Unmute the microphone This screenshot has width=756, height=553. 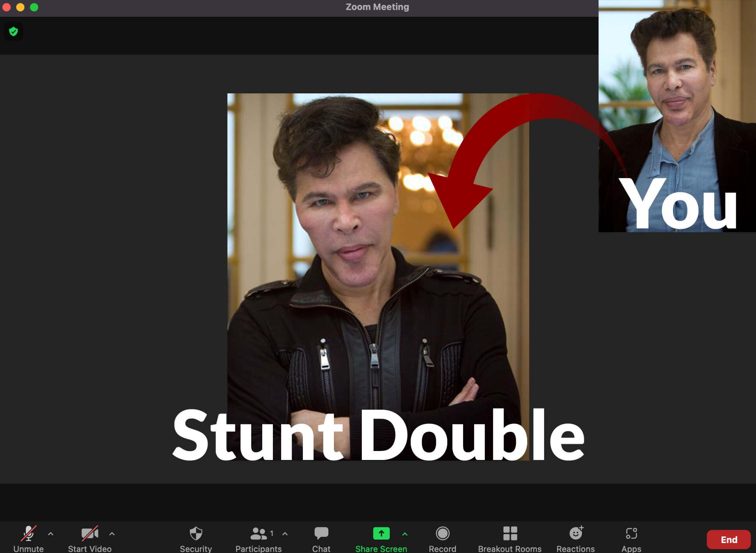pos(28,534)
